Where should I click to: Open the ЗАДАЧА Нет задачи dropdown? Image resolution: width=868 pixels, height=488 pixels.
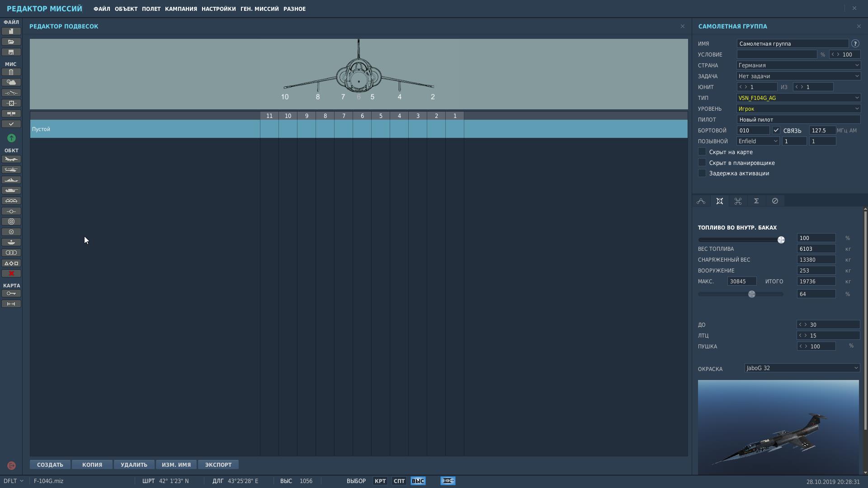[798, 76]
